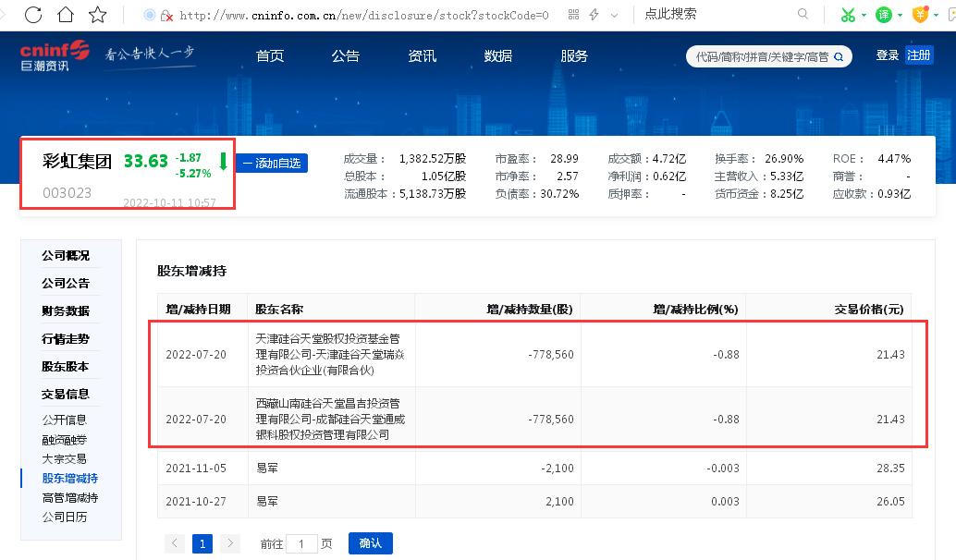
Task: Go to the previous page arrow
Action: [175, 543]
